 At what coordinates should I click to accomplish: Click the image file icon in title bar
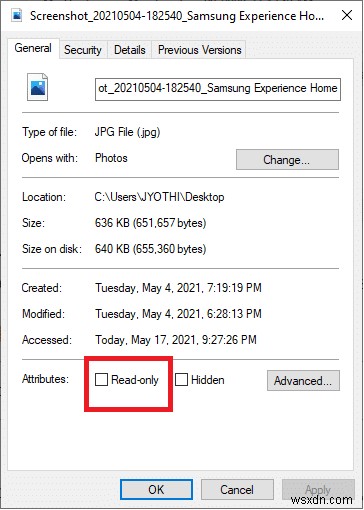coord(16,15)
